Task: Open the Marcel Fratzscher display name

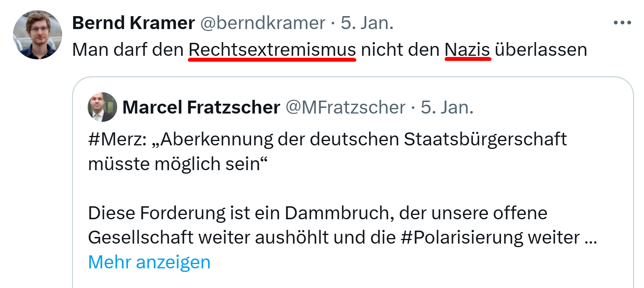Action: (x=201, y=107)
